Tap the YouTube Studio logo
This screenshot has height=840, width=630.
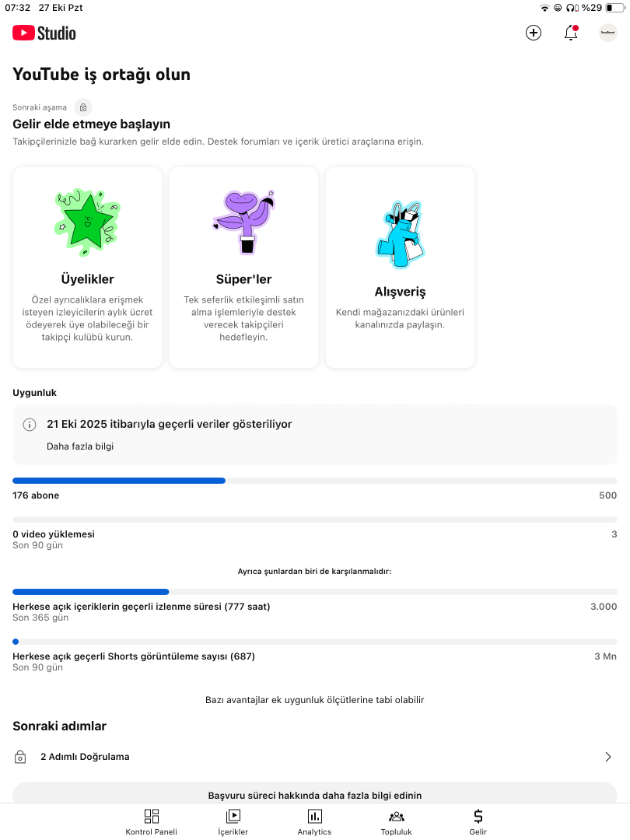pos(44,33)
